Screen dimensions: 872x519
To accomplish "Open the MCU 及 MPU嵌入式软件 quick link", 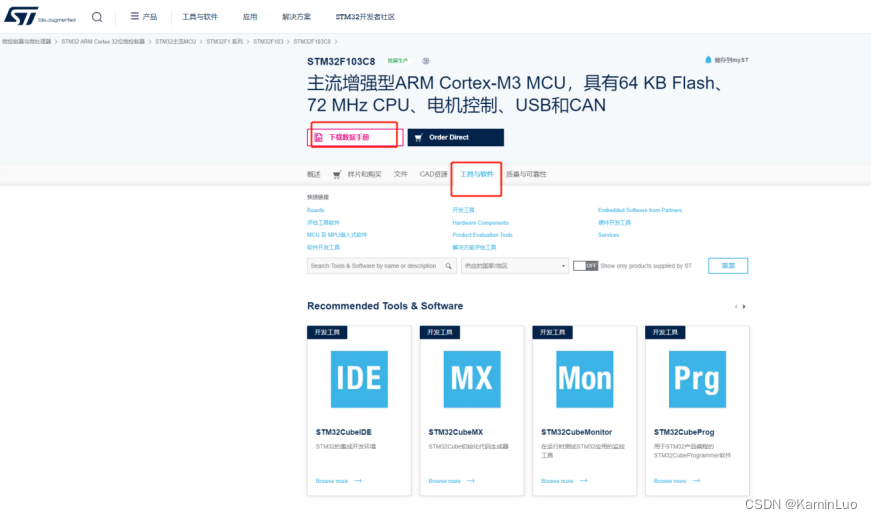I will (337, 235).
